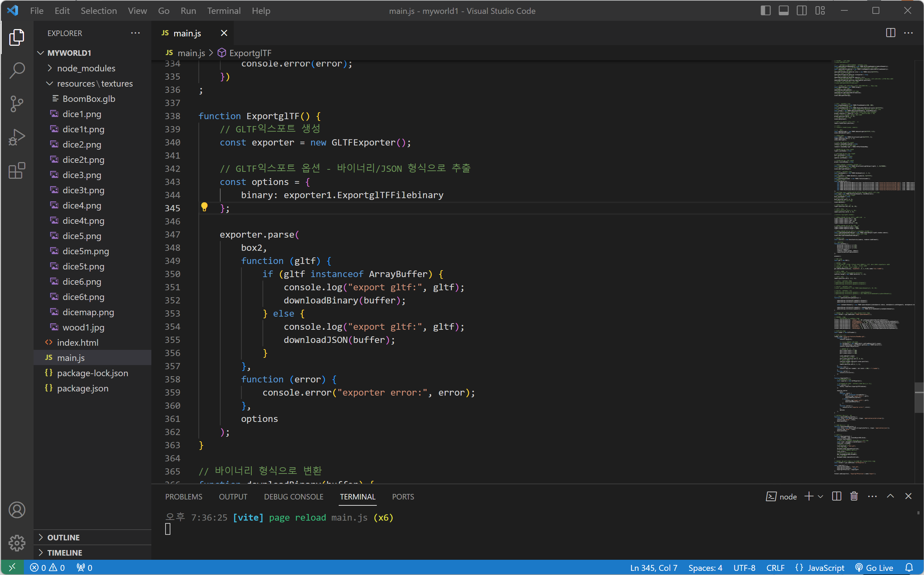Open the Search view in activity bar

pyautogui.click(x=17, y=70)
